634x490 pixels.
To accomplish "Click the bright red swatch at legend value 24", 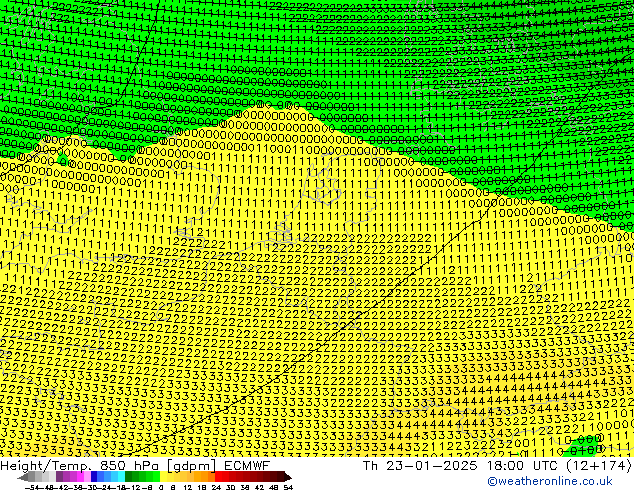I will pos(218,477).
